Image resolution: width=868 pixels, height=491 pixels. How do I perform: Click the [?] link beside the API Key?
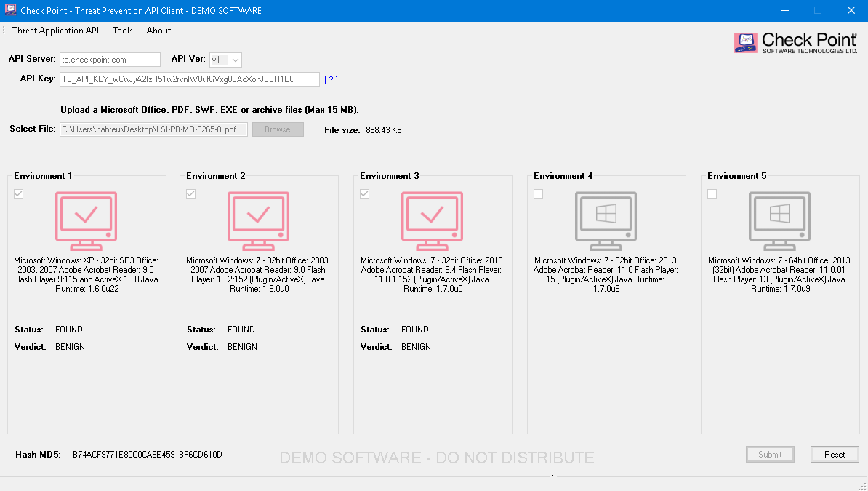pyautogui.click(x=331, y=79)
